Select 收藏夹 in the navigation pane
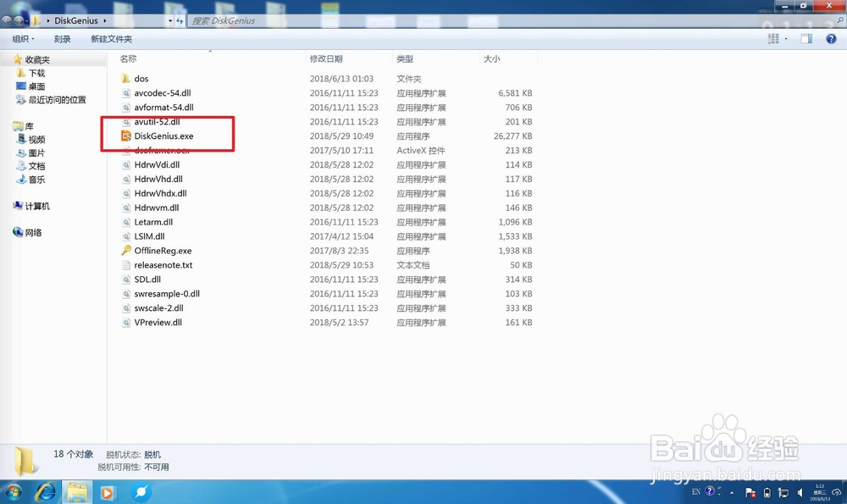Viewport: 847px width, 504px height. pos(37,60)
